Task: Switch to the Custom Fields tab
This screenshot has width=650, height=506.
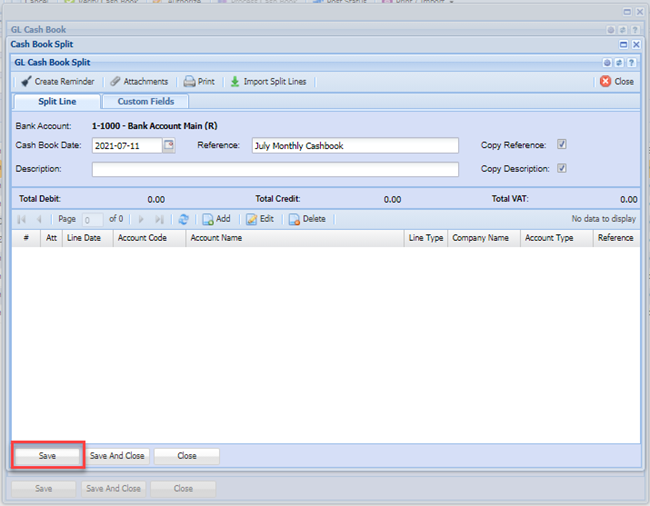Action: tap(146, 101)
